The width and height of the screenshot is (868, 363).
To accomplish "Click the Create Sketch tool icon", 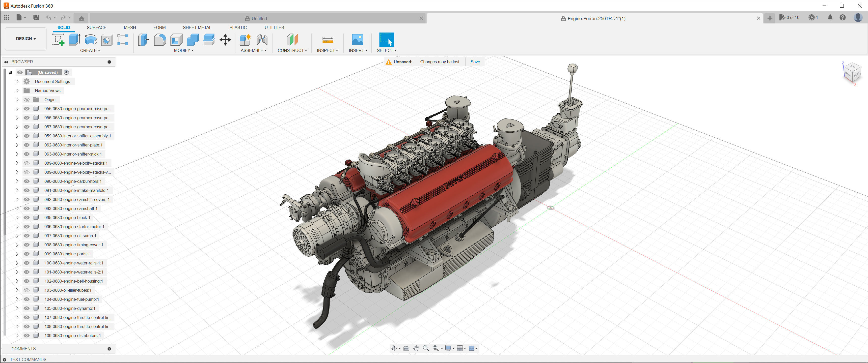I will (58, 40).
